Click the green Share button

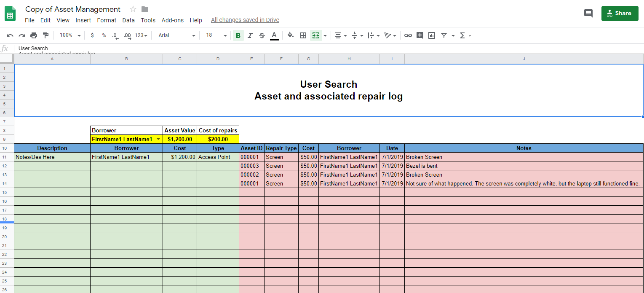click(620, 13)
